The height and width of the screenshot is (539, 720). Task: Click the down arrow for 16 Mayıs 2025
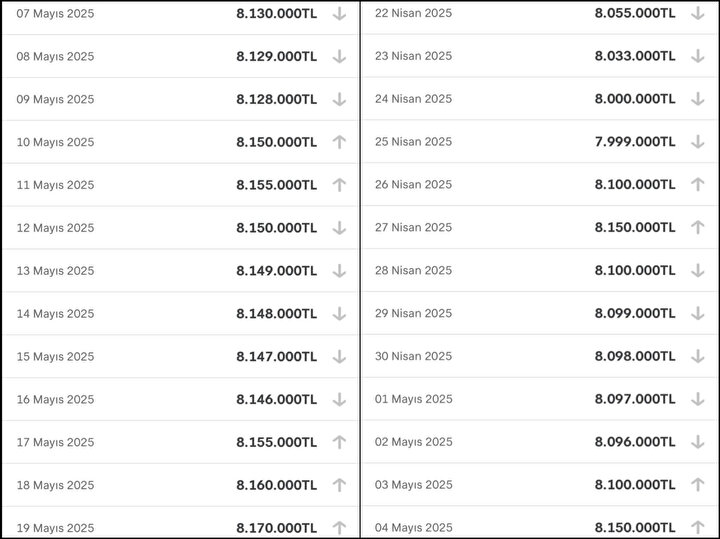[339, 399]
